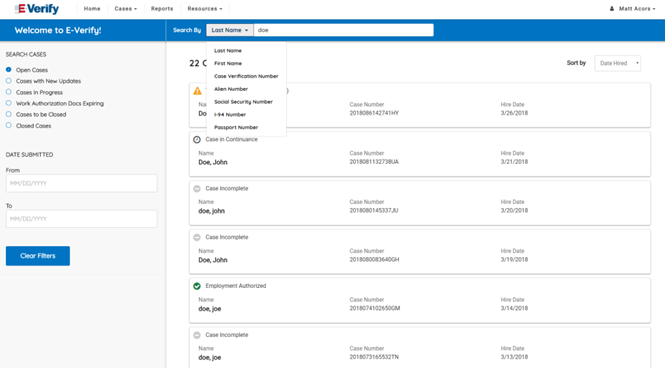Select Work Authorization Docs Expiring filter
Image resolution: width=665 pixels, height=368 pixels.
click(8, 103)
